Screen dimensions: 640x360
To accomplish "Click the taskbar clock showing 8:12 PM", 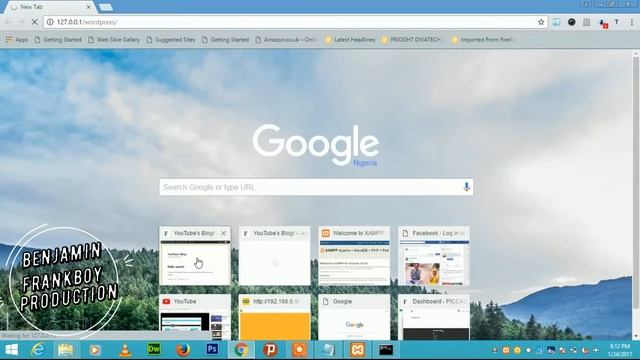I will [620, 350].
